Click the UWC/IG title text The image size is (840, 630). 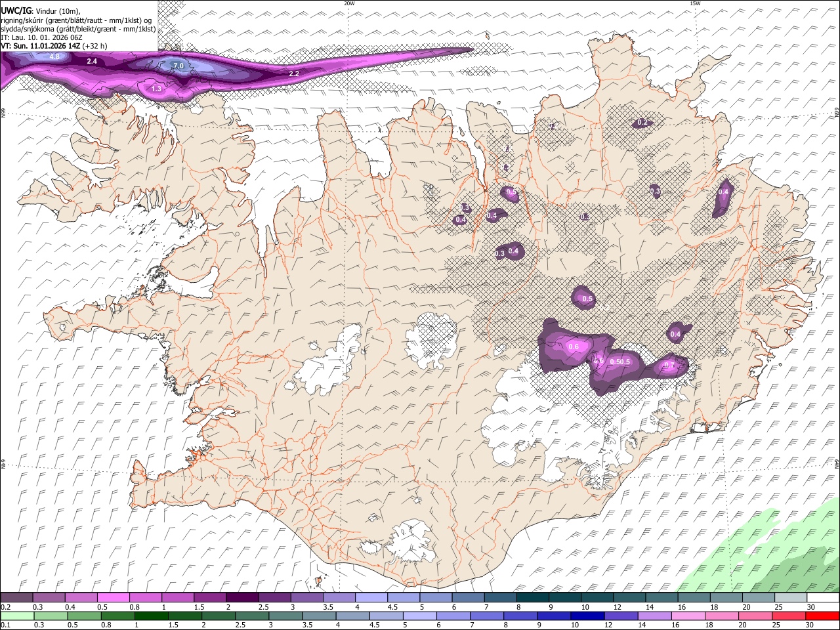tap(16, 11)
